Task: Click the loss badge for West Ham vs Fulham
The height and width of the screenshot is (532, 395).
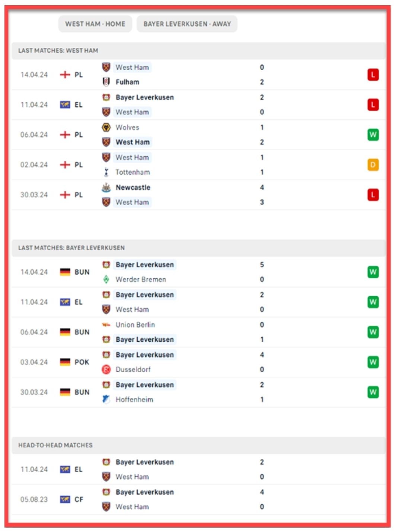Action: click(x=373, y=75)
